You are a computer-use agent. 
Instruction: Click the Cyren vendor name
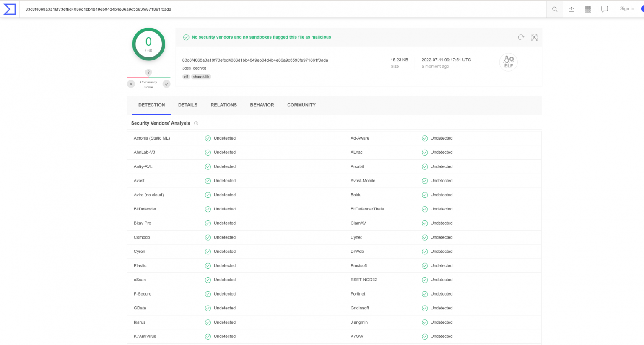point(139,252)
